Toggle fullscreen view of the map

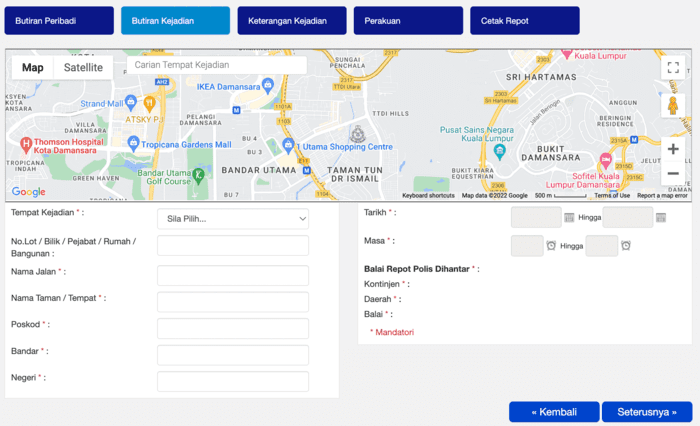pos(673,68)
